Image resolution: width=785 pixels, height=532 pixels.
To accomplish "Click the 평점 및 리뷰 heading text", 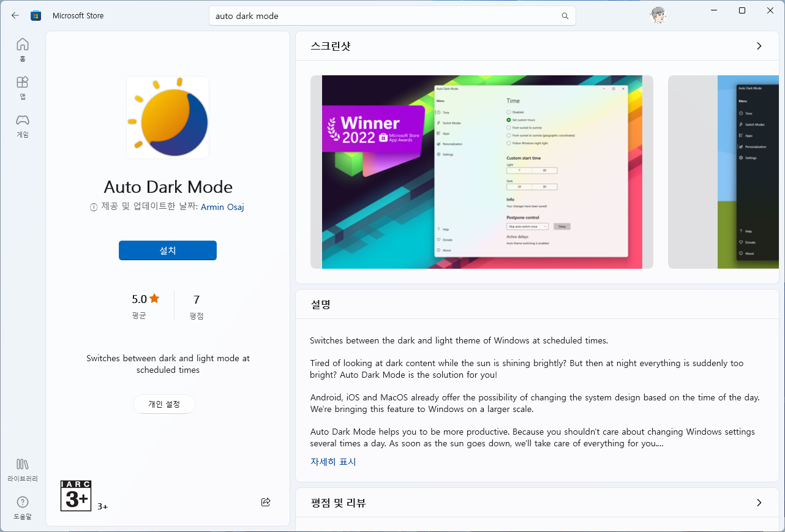I will [339, 503].
